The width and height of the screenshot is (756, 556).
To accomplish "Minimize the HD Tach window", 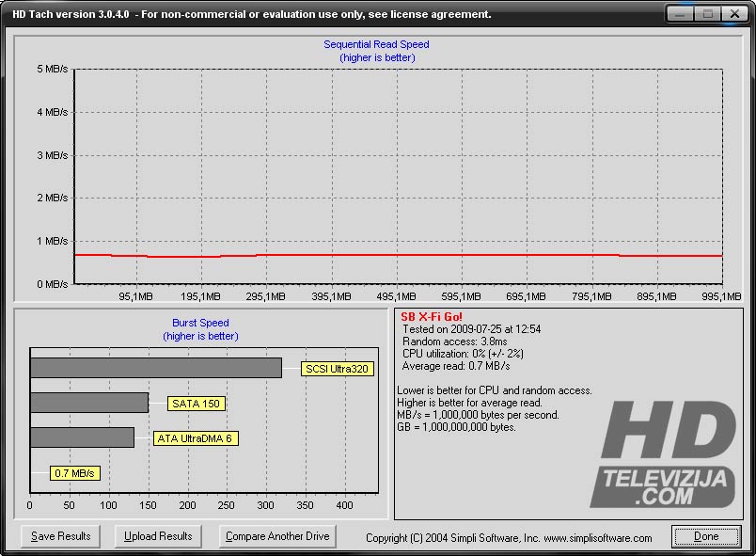I will tap(680, 14).
